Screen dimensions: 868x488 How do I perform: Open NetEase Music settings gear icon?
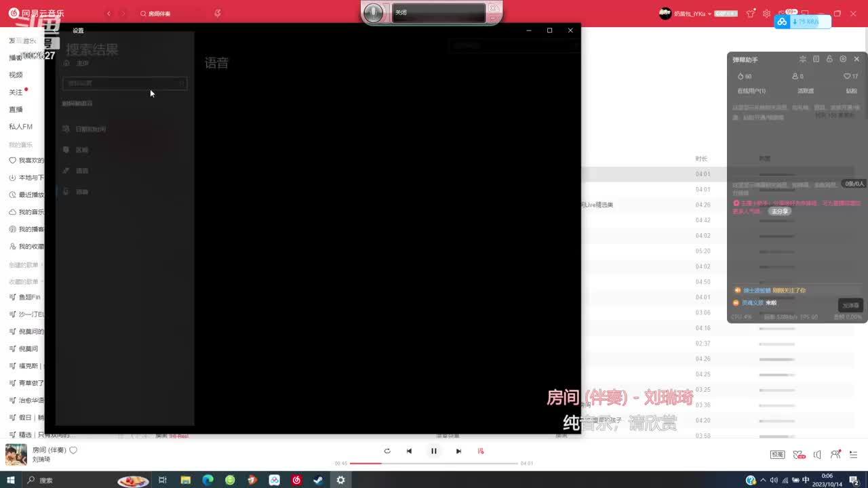coord(766,14)
